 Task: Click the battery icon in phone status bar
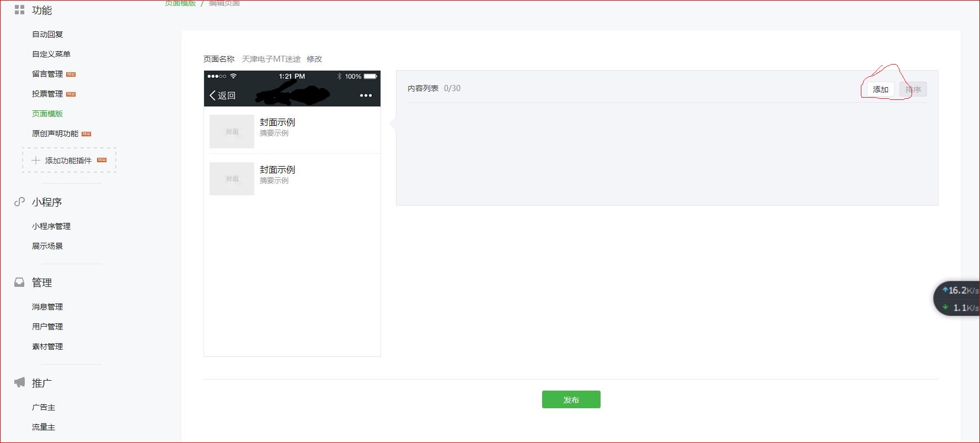click(x=371, y=76)
